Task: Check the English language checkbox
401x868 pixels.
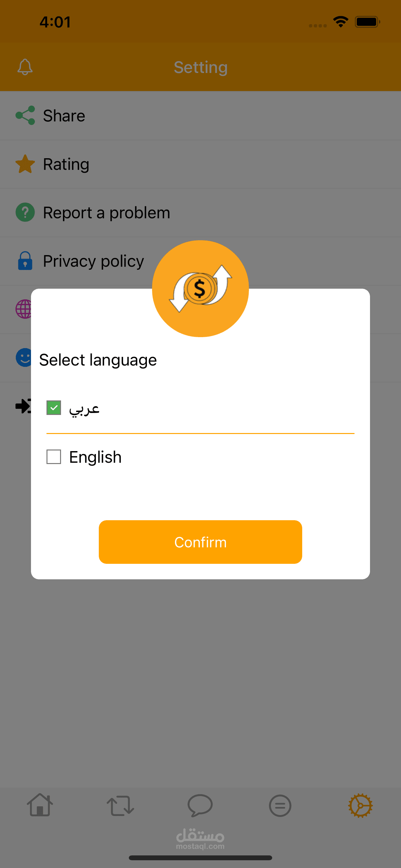Action: pyautogui.click(x=54, y=457)
